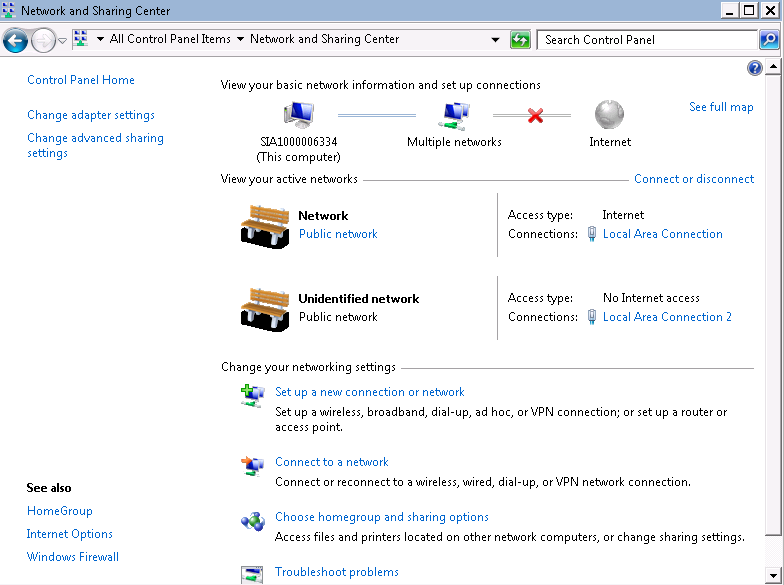Click the No Internet access text
Screen dimensions: 784x585
651,298
